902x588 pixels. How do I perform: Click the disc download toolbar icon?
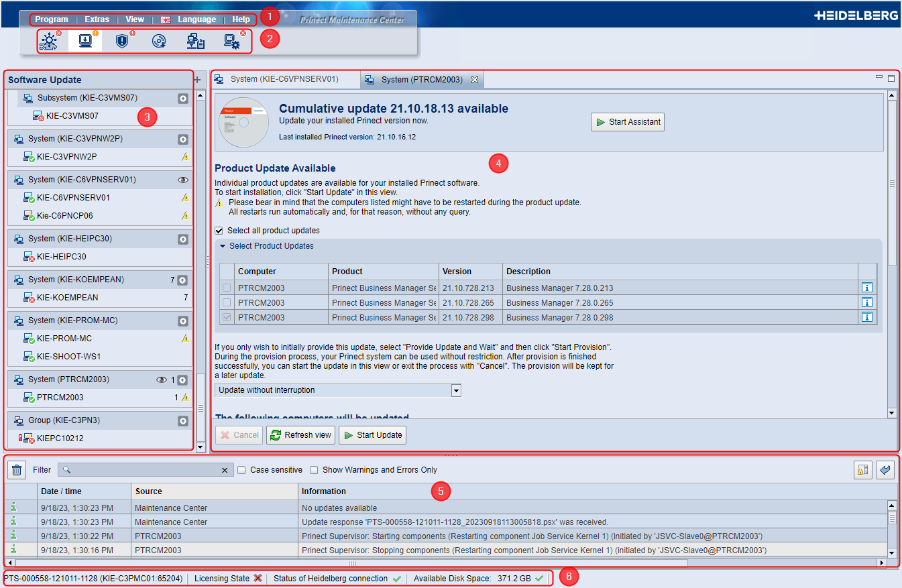[x=159, y=41]
